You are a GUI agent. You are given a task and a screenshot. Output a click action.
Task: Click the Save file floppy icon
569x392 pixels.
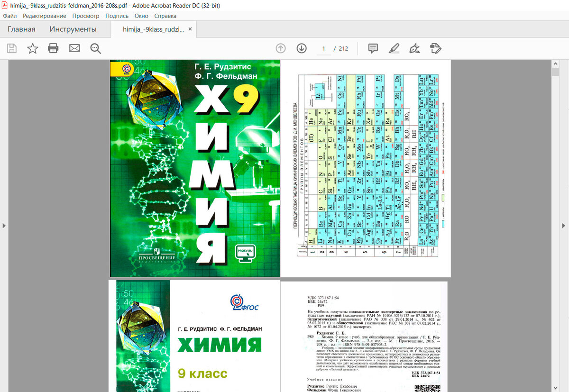tap(12, 48)
